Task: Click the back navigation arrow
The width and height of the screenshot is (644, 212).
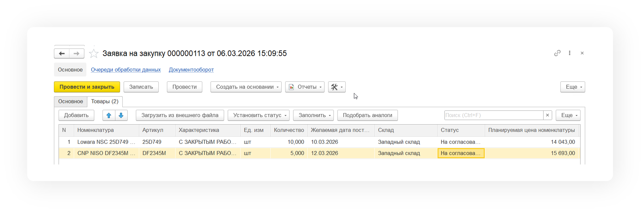Action: [x=62, y=53]
